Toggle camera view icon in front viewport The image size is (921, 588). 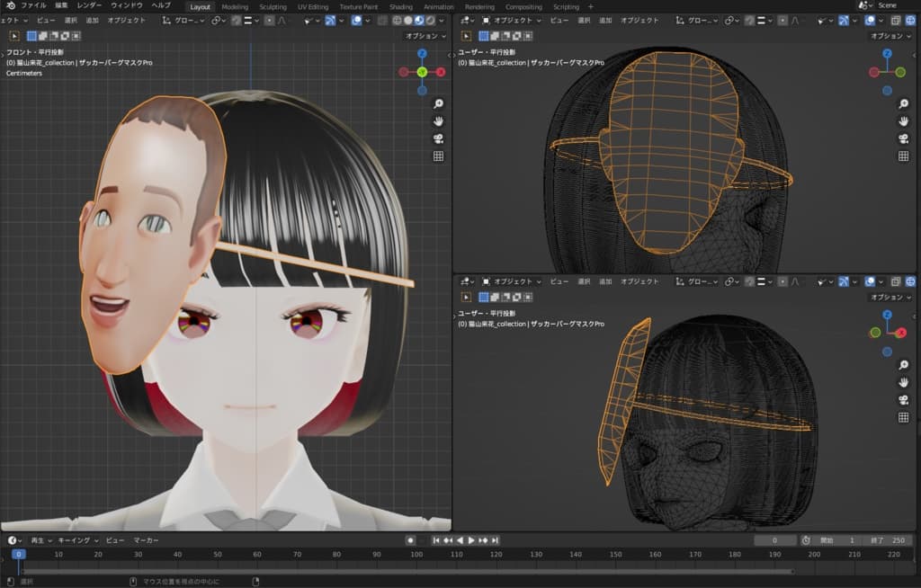438,138
